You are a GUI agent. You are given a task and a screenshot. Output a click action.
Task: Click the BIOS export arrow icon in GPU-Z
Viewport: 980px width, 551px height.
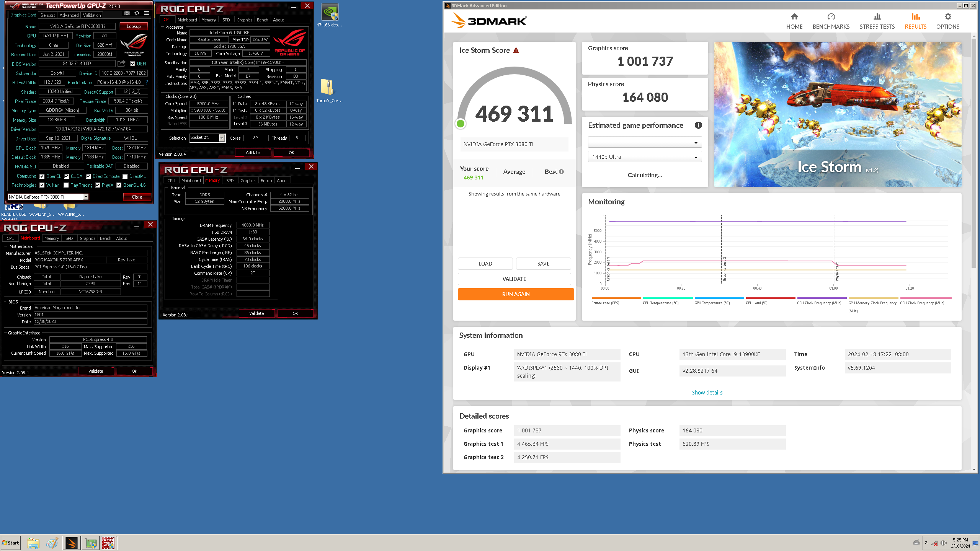[121, 64]
